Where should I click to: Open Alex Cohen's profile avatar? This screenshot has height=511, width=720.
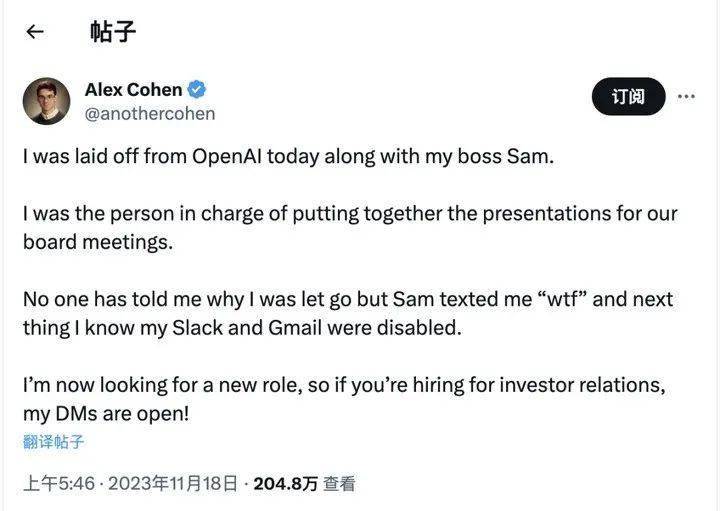coord(46,101)
